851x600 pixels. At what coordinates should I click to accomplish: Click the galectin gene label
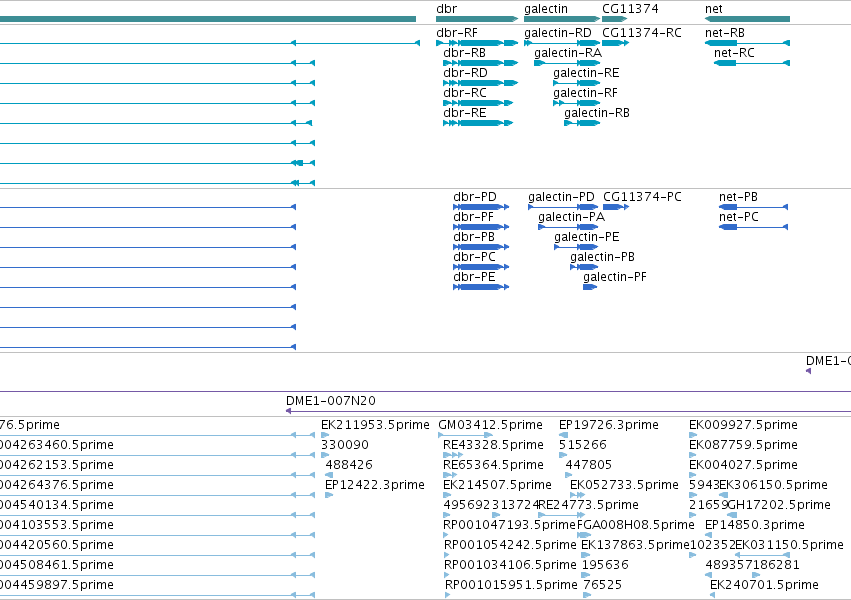click(546, 9)
